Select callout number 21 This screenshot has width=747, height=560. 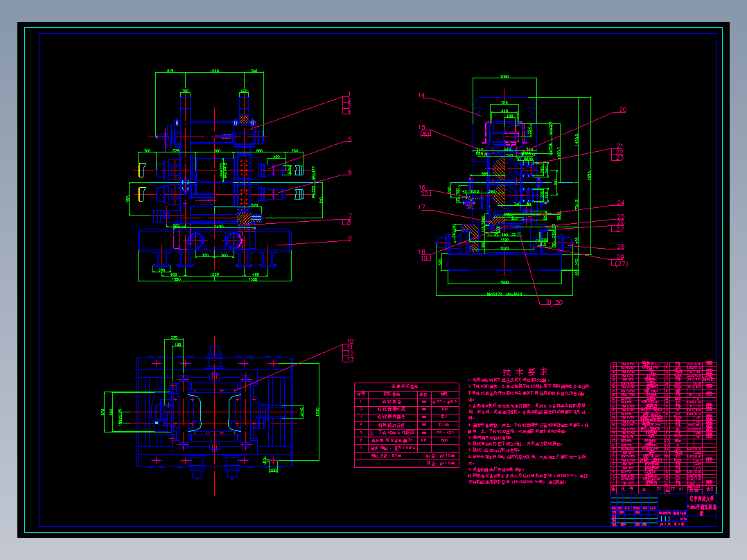coord(619,146)
